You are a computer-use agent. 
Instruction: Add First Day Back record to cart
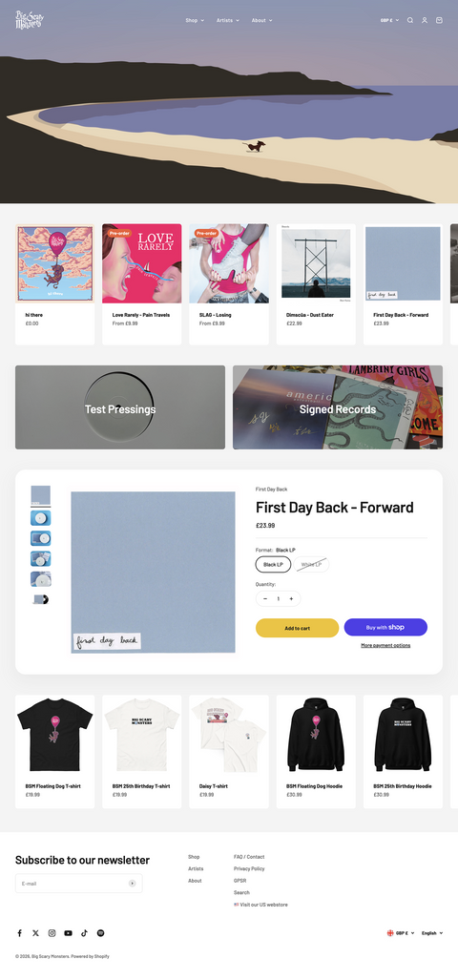298,628
